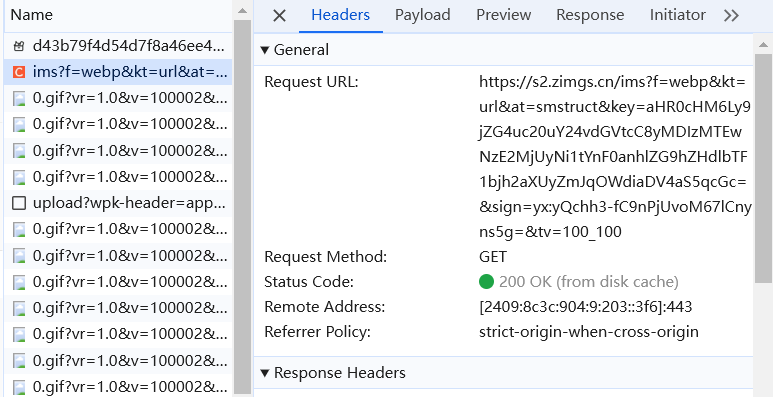Click the Status Code label
This screenshot has height=397, width=773.
point(309,282)
